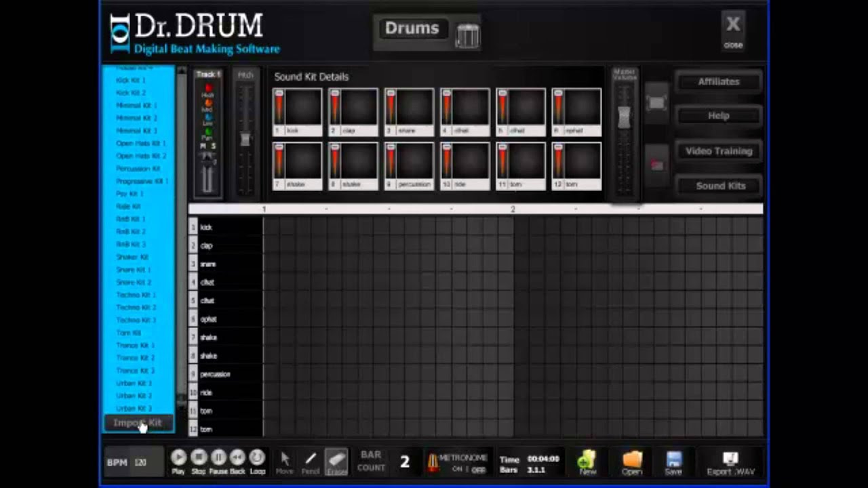The height and width of the screenshot is (488, 868).
Task: Click the Bar Count value 2
Action: click(405, 462)
